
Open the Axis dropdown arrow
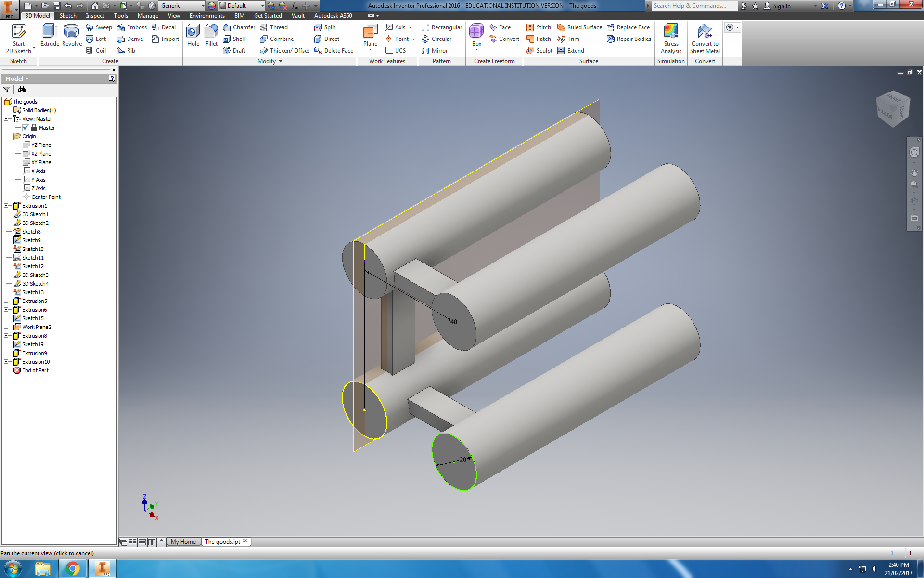(x=410, y=27)
